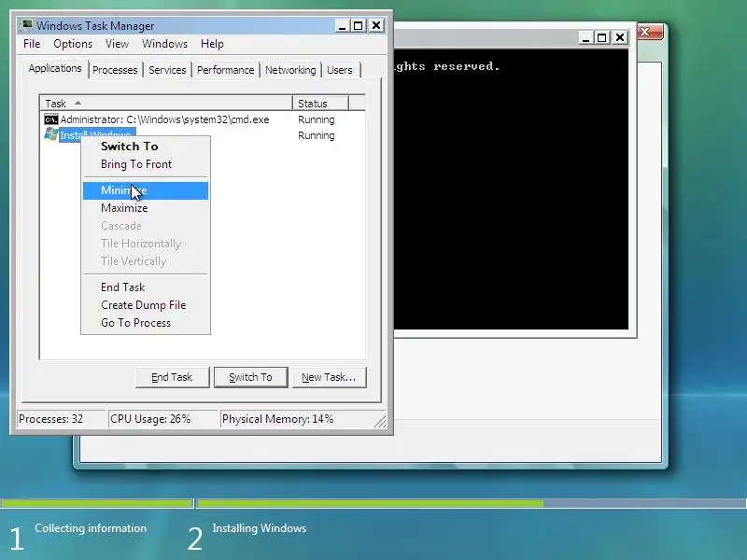Switch to the Users tab

pos(340,70)
